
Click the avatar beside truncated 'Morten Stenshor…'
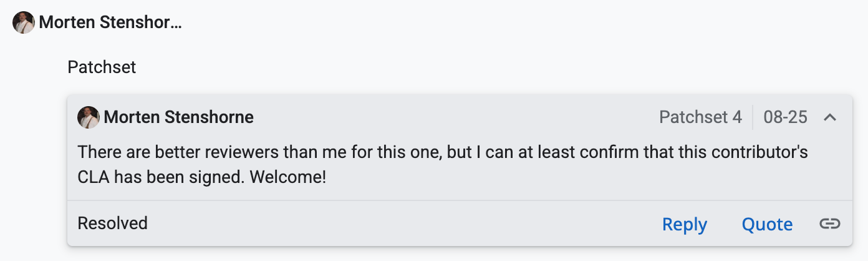pyautogui.click(x=24, y=23)
